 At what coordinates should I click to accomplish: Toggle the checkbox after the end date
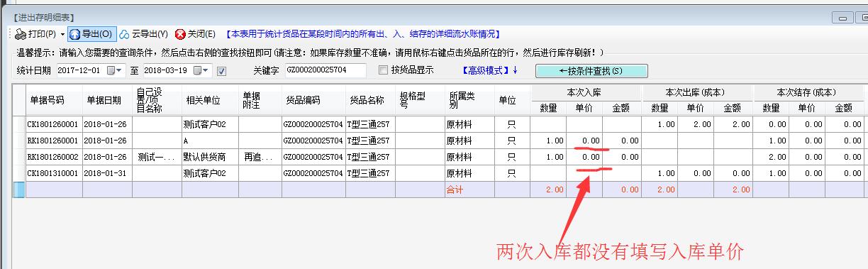221,70
